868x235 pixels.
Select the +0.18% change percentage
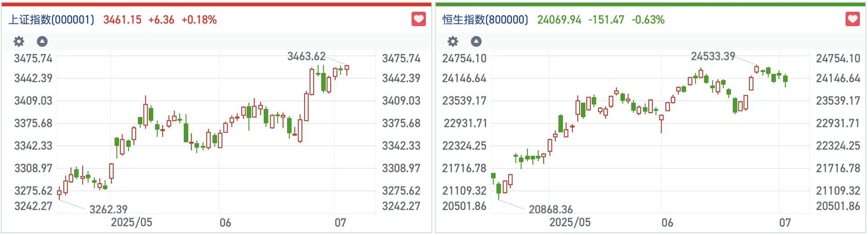click(x=199, y=20)
